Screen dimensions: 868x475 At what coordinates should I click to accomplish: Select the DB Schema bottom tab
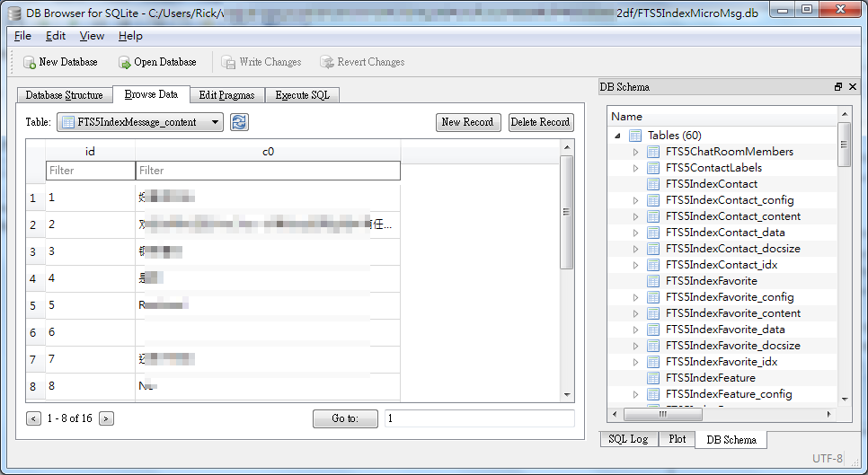(x=731, y=440)
